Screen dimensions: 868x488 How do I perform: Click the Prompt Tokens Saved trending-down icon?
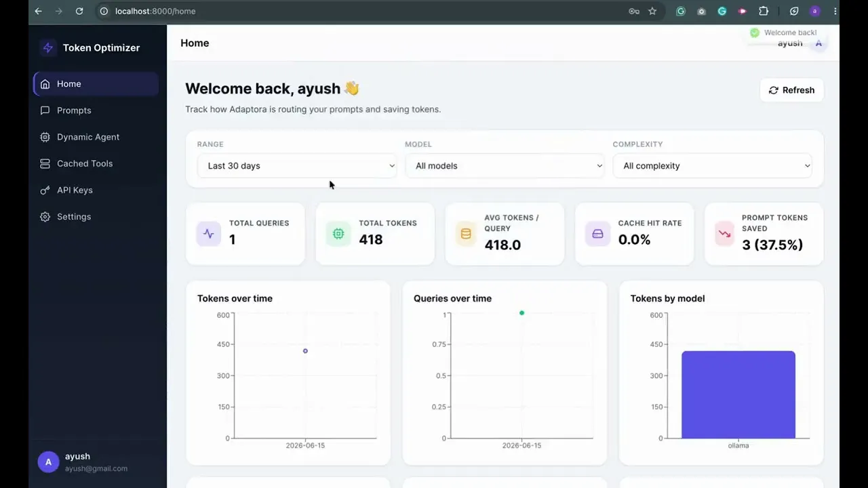coord(725,234)
